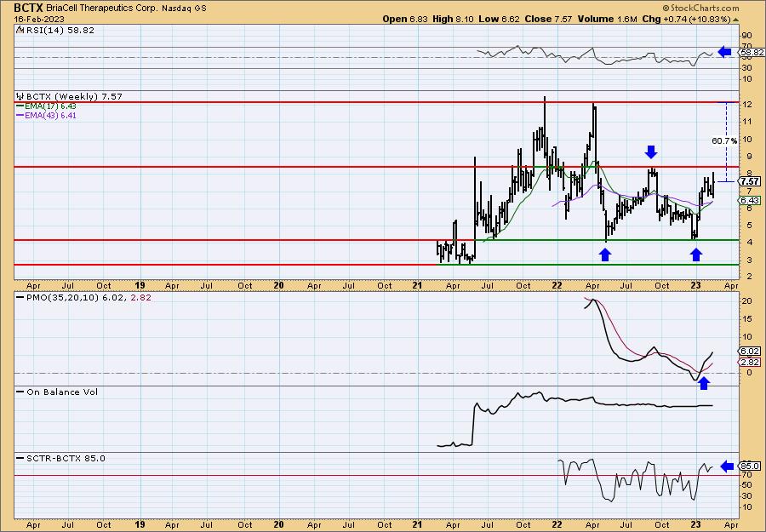Viewport: 766px width, 532px height.
Task: Click the green line swatch for EMA(17)
Action: coord(20,106)
